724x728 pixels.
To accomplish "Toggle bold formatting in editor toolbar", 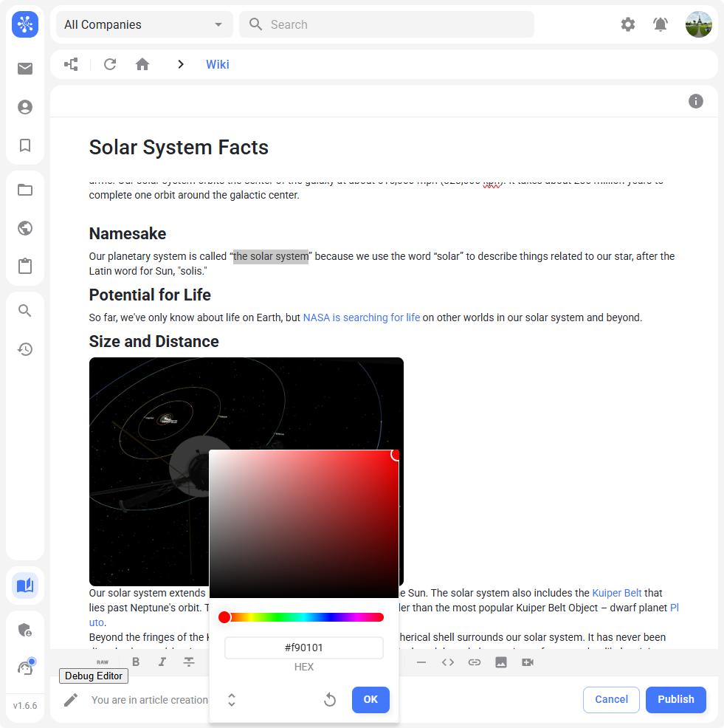I will pos(136,662).
